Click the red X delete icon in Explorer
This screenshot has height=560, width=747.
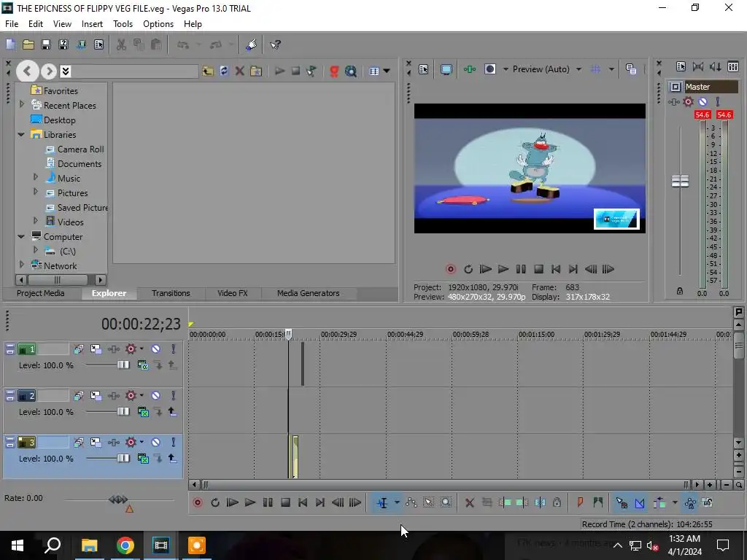tap(239, 71)
